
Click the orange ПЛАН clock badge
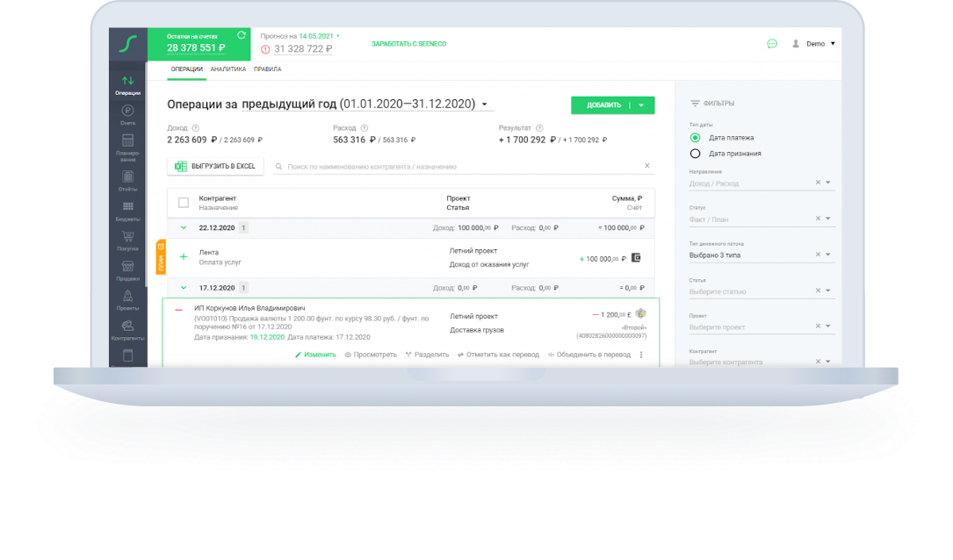click(x=161, y=257)
